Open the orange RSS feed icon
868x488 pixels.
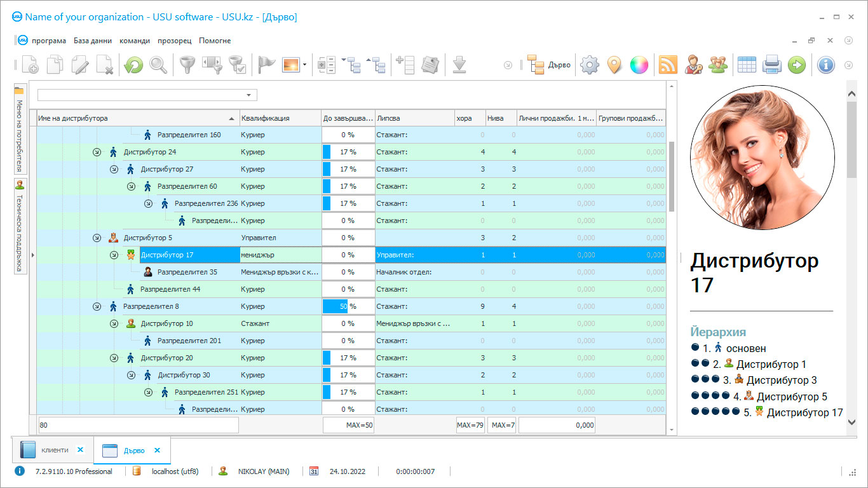668,65
